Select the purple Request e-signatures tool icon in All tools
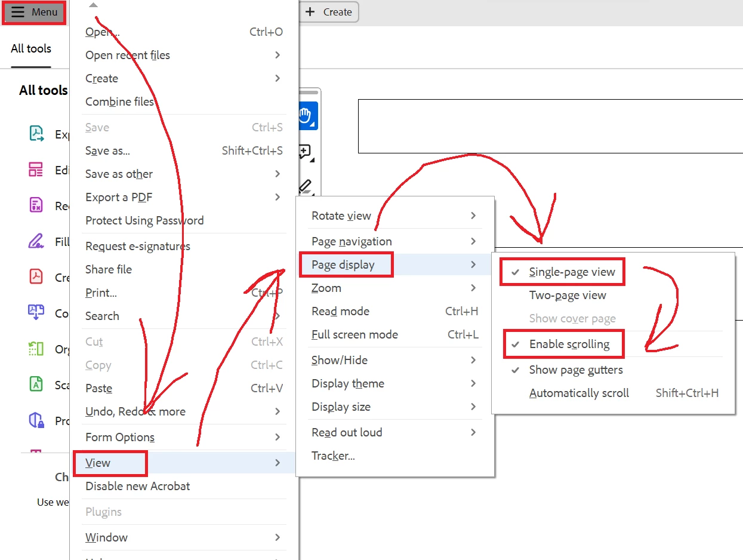Image resolution: width=743 pixels, height=560 pixels. tap(36, 206)
